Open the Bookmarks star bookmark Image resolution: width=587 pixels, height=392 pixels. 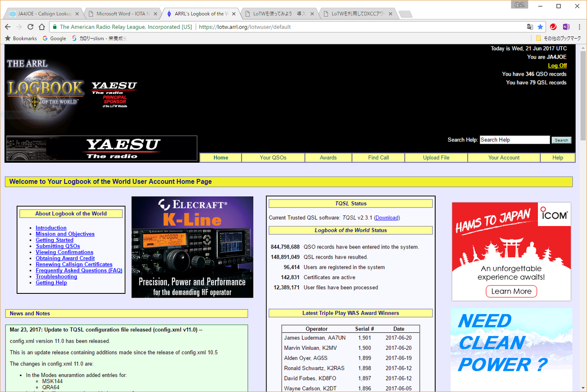tap(21, 39)
